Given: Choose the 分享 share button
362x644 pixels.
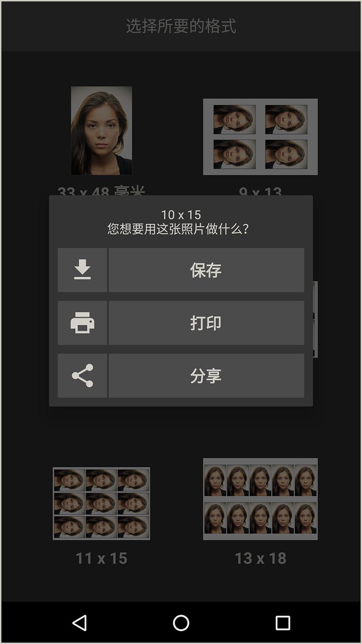Looking at the screenshot, I should [206, 376].
